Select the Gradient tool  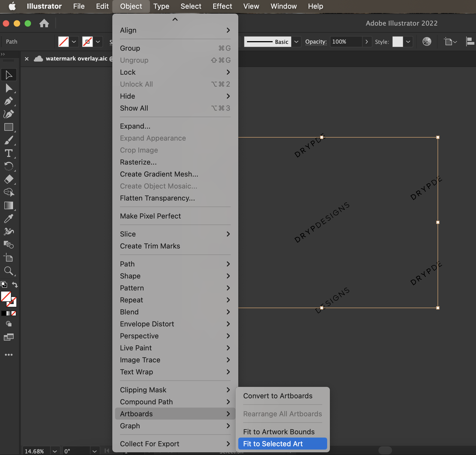(9, 205)
